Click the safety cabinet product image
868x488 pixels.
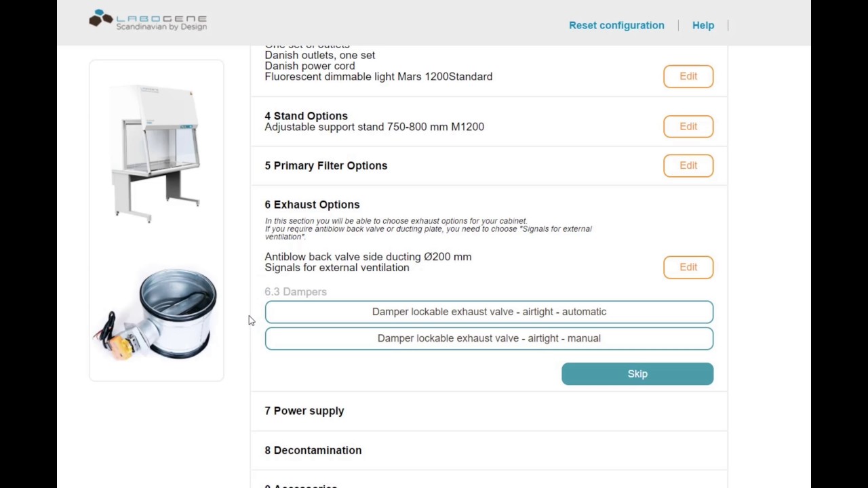[x=156, y=154]
